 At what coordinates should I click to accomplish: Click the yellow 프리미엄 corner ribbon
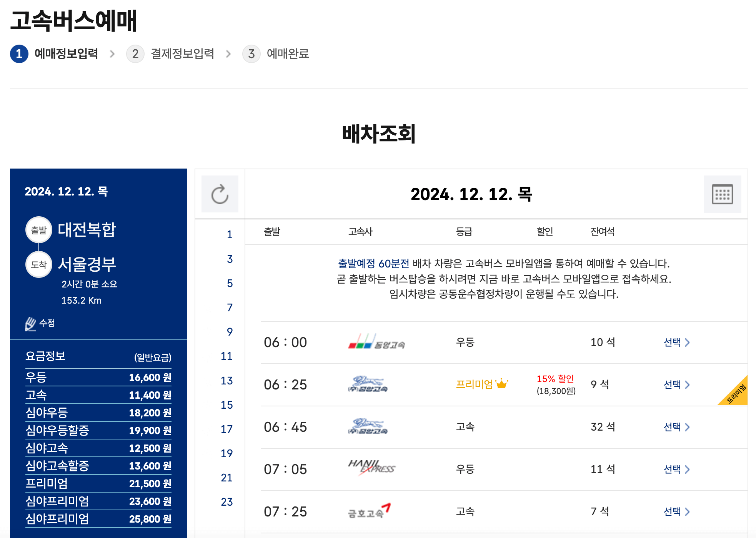pyautogui.click(x=737, y=394)
